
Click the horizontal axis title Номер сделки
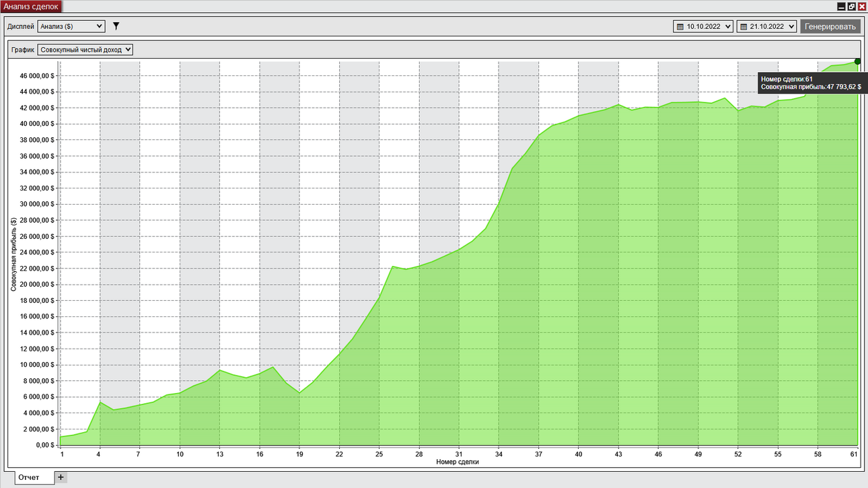[x=458, y=462]
